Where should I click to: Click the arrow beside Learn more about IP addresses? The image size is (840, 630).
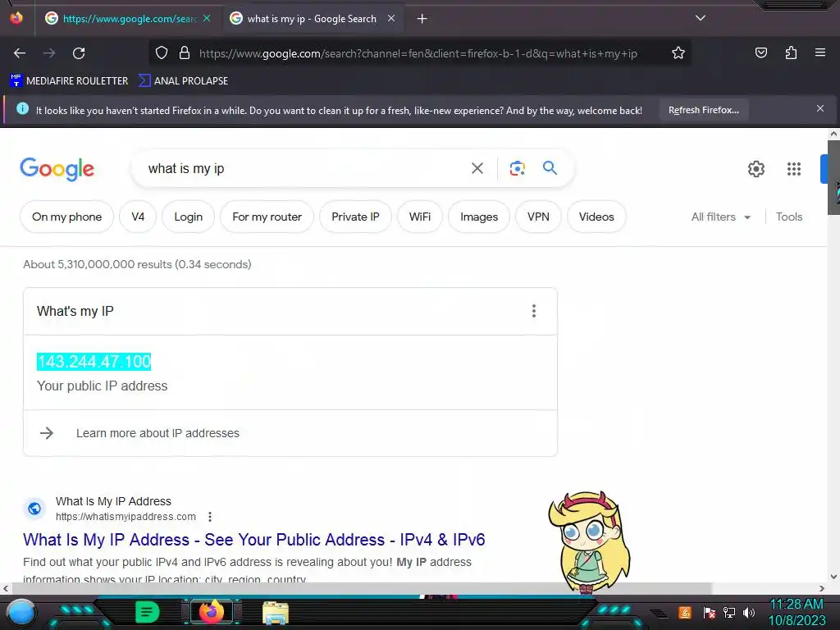(x=47, y=433)
